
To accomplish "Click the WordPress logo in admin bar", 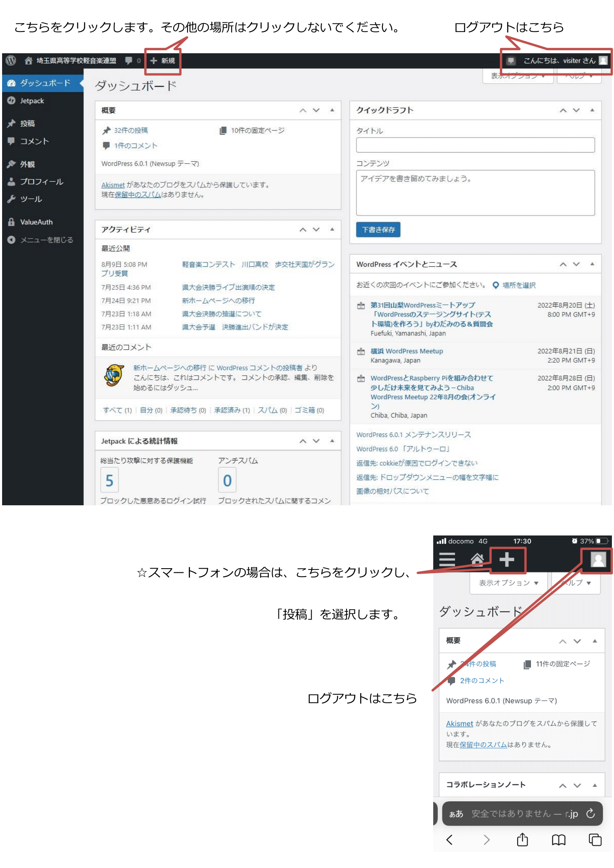I will pos(11,61).
